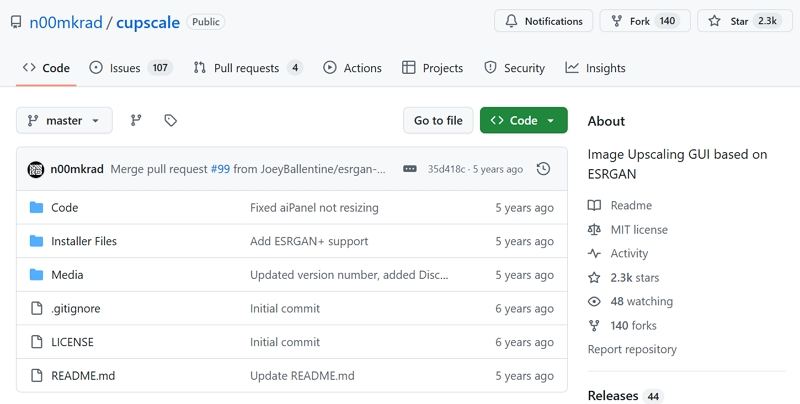
Task: Open the Media folder
Action: (67, 275)
